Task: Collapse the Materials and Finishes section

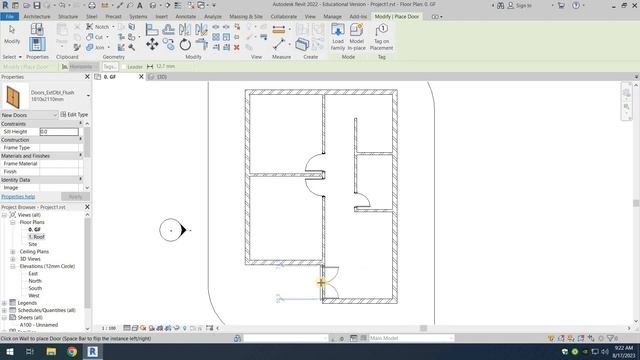Action: pyautogui.click(x=80, y=156)
